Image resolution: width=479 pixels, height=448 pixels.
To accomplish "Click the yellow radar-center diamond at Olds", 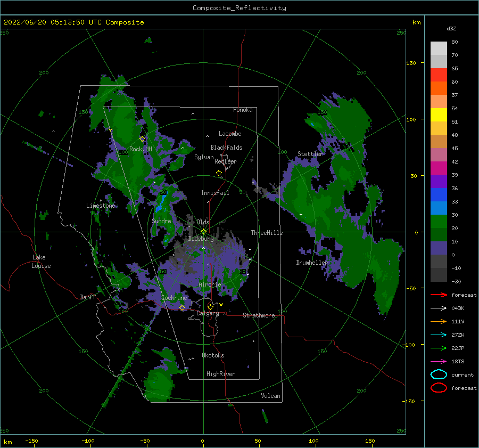I will (x=203, y=232).
